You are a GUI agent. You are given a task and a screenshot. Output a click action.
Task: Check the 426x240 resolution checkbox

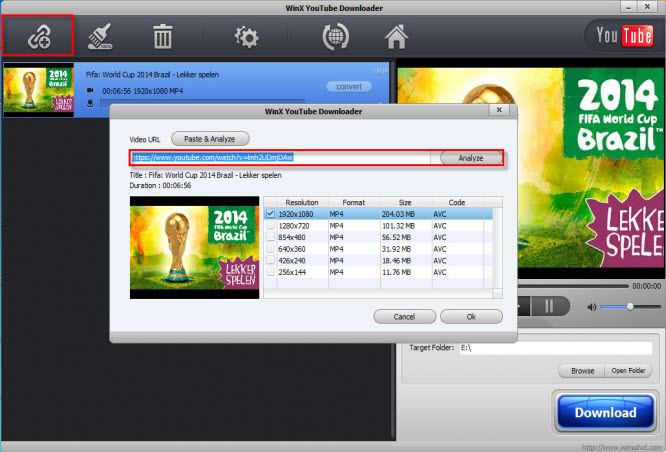pyautogui.click(x=270, y=260)
